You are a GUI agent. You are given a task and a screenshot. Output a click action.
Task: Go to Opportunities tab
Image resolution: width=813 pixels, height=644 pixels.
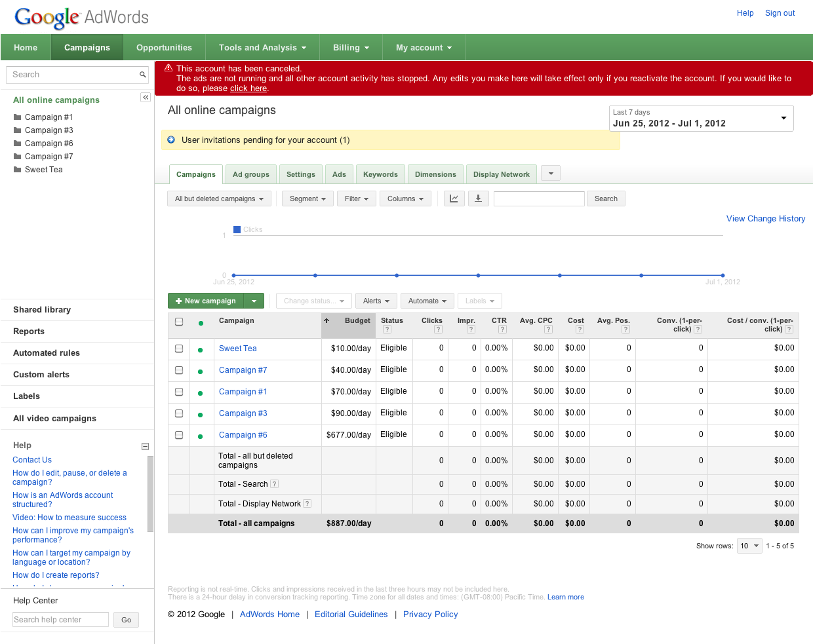pyautogui.click(x=164, y=48)
